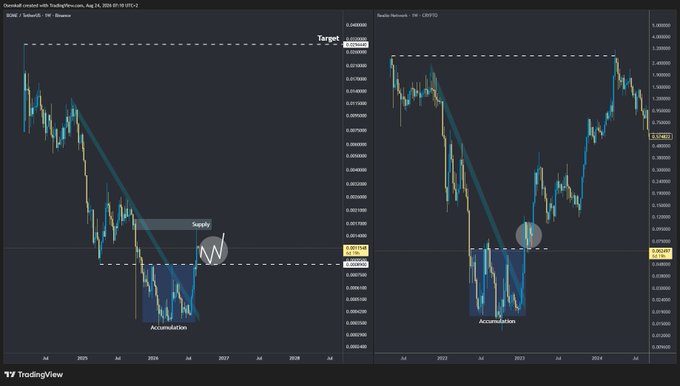Click the 2027 label on left time axis
680x386 pixels.
[x=224, y=358]
